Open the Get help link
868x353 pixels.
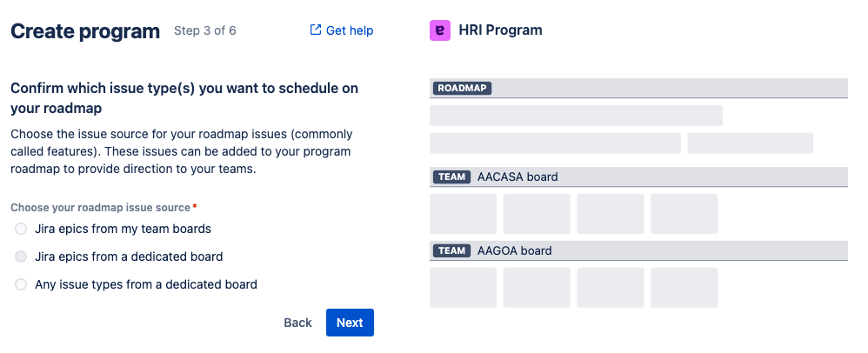pyautogui.click(x=349, y=30)
